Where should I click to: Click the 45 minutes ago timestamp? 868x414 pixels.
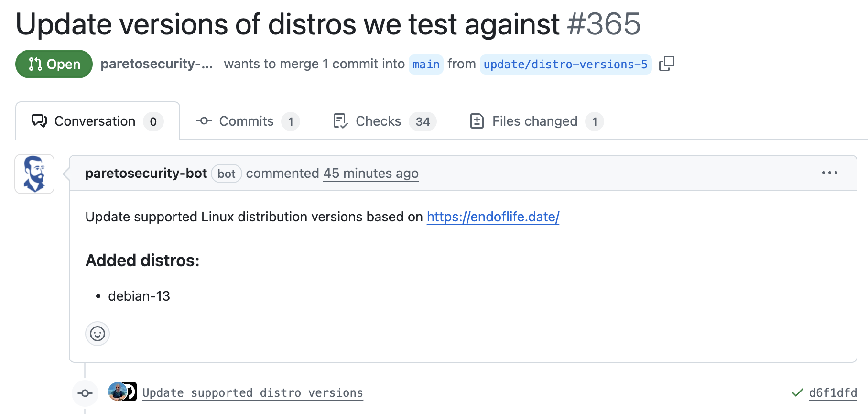pyautogui.click(x=371, y=173)
